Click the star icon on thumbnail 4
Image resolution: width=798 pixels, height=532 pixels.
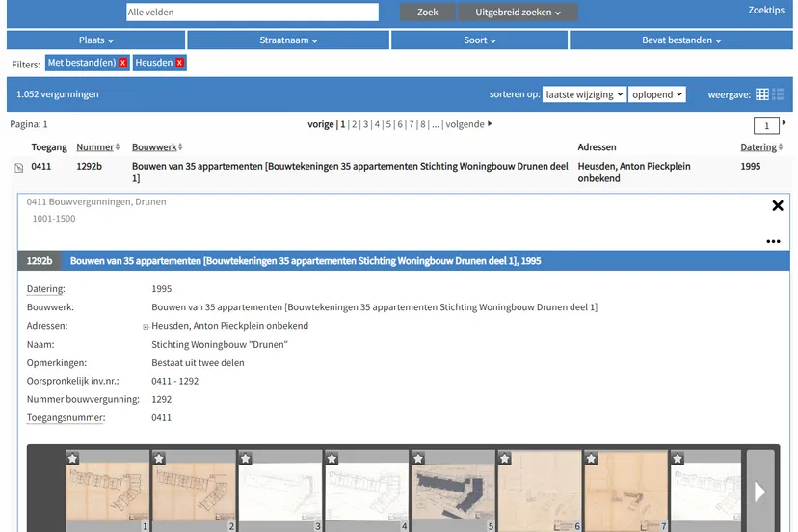pos(332,458)
